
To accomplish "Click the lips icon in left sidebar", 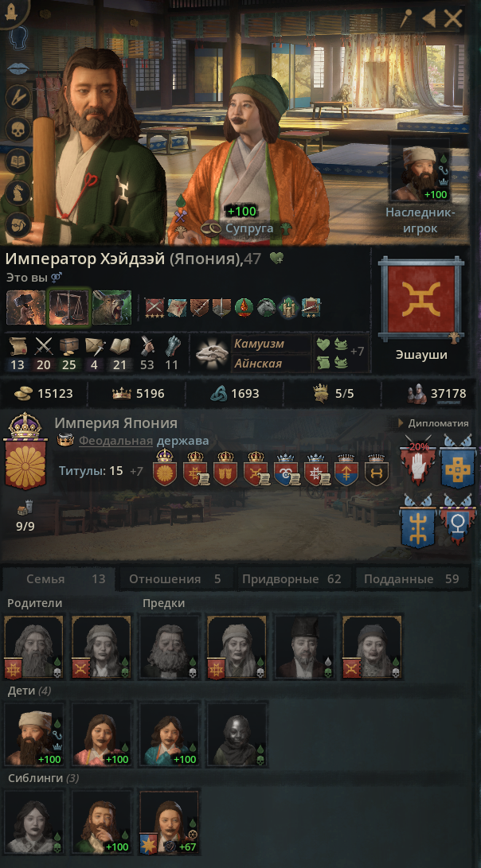I will click(18, 68).
